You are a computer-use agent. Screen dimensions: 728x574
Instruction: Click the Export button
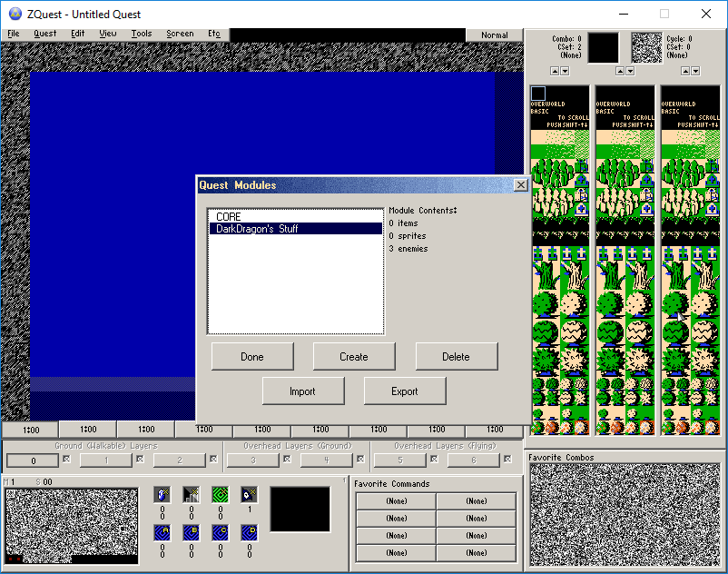point(405,391)
